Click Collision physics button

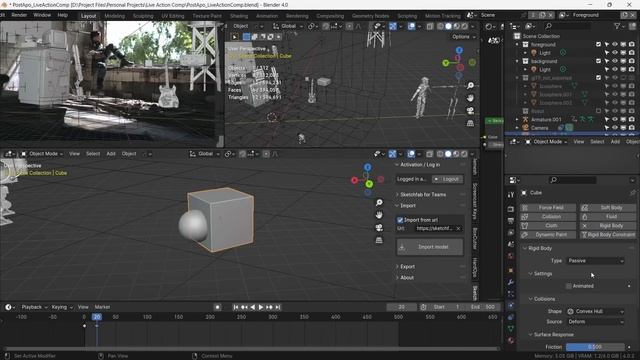point(548,217)
